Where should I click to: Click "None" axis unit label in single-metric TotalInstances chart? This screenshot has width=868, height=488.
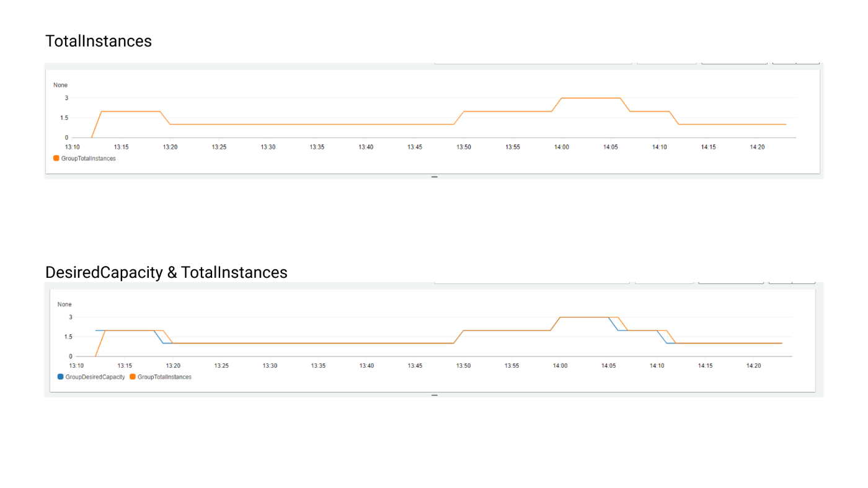tap(60, 85)
